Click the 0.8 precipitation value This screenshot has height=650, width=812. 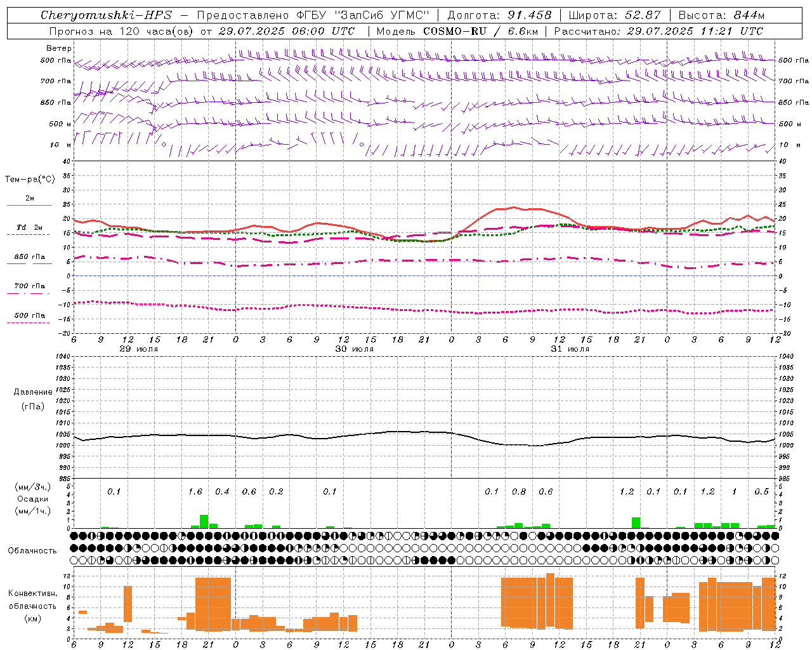pos(519,492)
